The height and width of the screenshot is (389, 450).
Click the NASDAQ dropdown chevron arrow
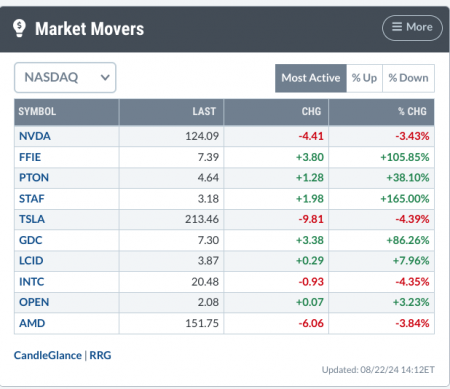pos(105,78)
